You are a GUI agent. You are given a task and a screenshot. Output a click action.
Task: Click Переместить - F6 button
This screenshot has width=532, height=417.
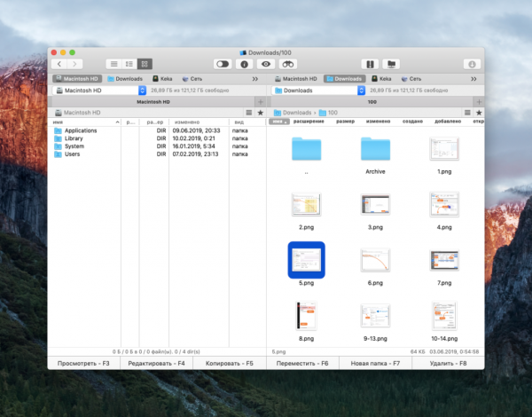pos(302,364)
